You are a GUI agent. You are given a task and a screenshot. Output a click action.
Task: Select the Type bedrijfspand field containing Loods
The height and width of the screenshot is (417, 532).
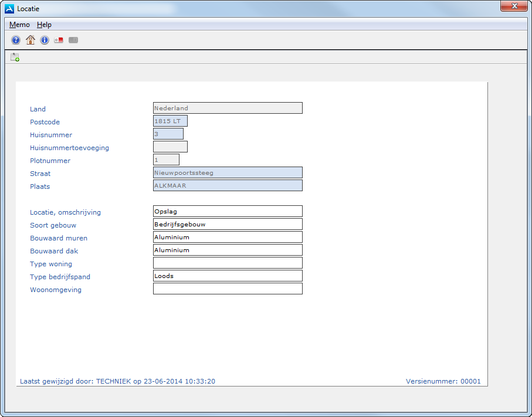(228, 276)
